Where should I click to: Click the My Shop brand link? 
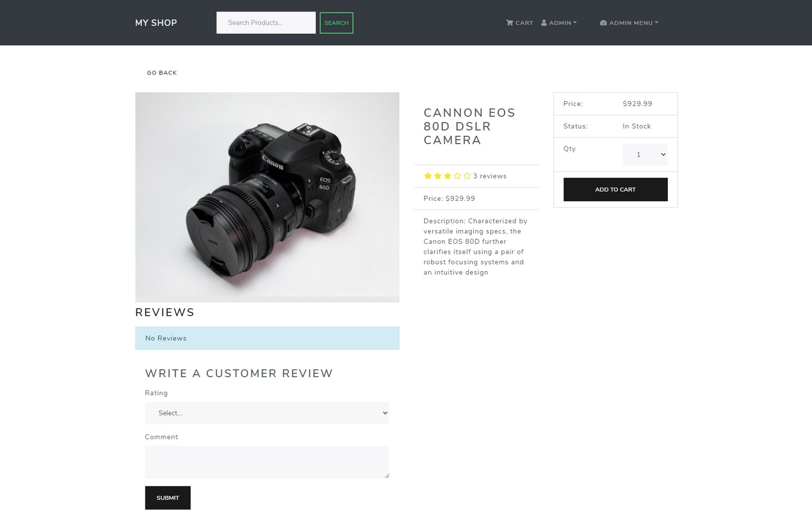156,23
